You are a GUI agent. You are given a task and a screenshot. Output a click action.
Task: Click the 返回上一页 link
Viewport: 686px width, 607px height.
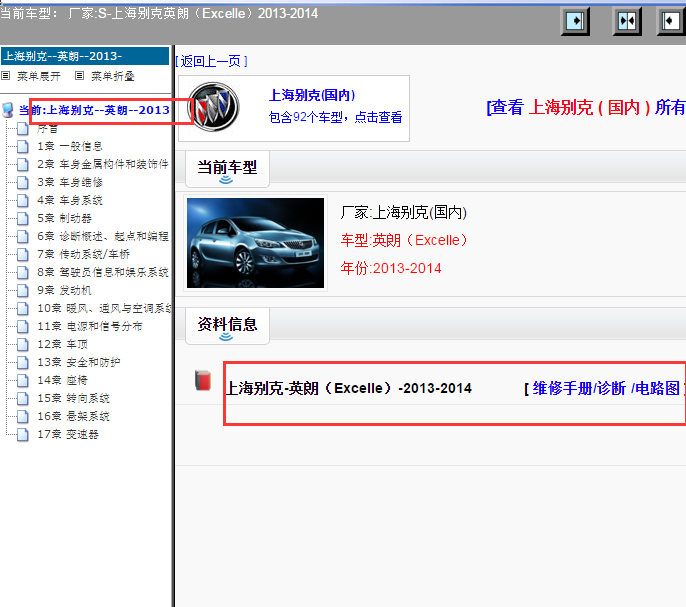coord(211,61)
